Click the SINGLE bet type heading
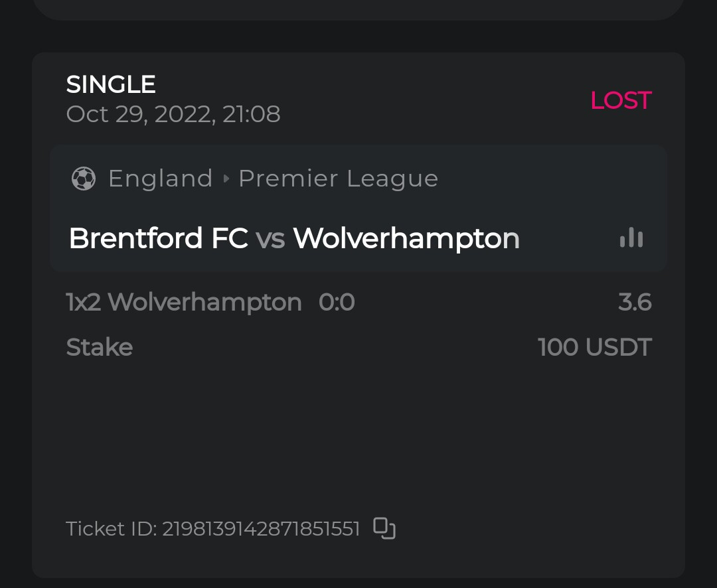This screenshot has width=717, height=588. [x=111, y=84]
